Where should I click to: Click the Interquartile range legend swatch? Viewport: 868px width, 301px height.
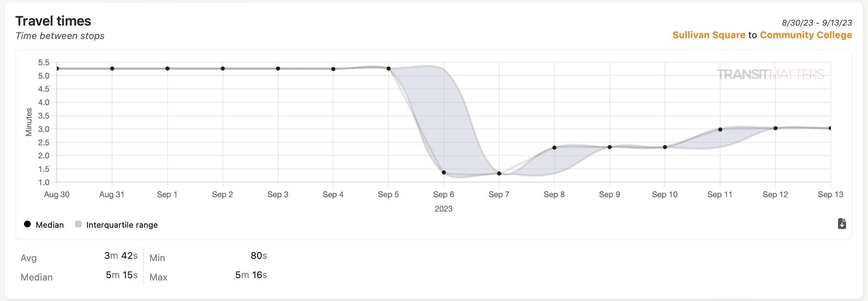click(x=78, y=224)
